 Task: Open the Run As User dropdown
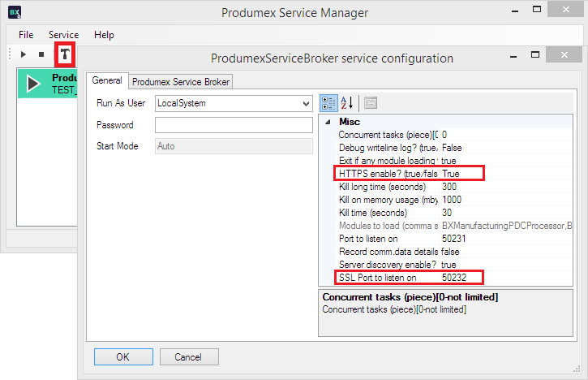point(305,104)
